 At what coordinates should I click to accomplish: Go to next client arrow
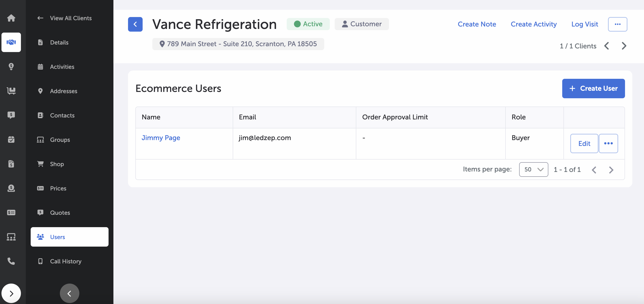pyautogui.click(x=624, y=46)
